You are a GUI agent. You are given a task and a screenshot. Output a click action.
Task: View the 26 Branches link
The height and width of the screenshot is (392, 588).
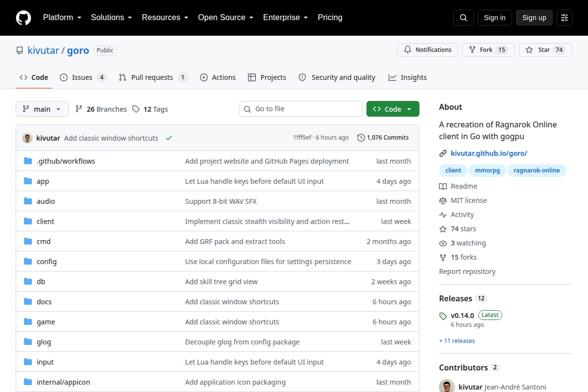tap(101, 109)
